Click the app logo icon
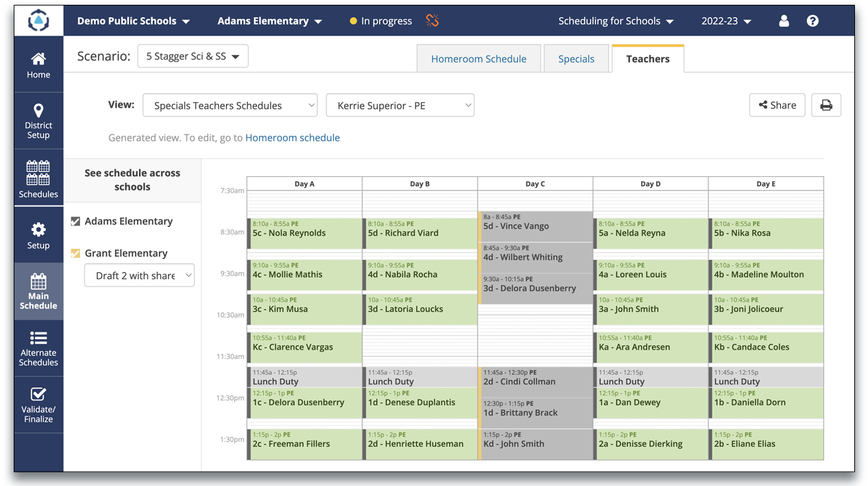Screen dimensions: 868x486 (x=38, y=21)
